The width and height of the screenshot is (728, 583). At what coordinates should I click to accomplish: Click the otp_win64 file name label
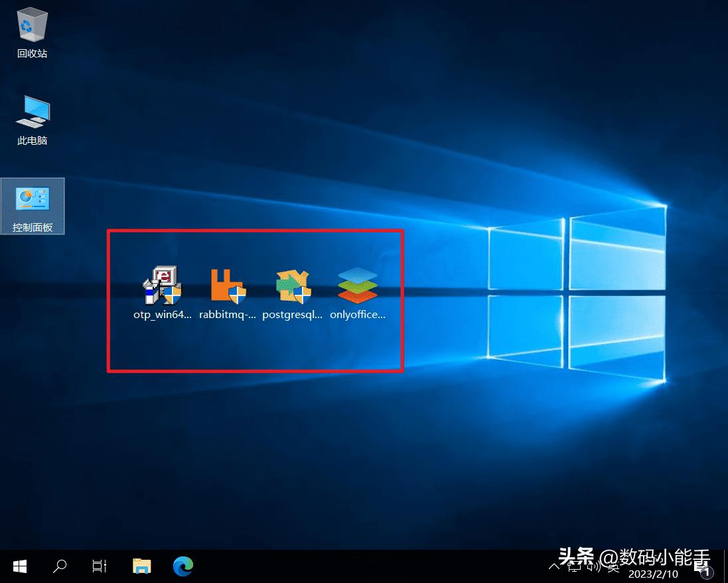pos(163,315)
